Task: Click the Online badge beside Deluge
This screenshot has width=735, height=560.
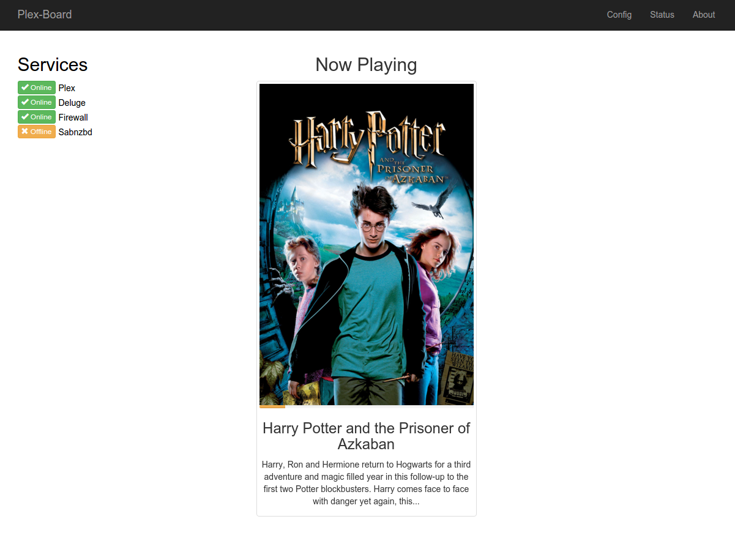Action: tap(37, 102)
